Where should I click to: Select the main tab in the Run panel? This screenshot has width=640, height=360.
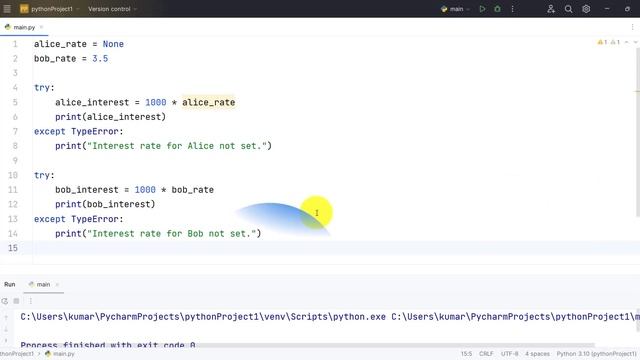coord(40,284)
